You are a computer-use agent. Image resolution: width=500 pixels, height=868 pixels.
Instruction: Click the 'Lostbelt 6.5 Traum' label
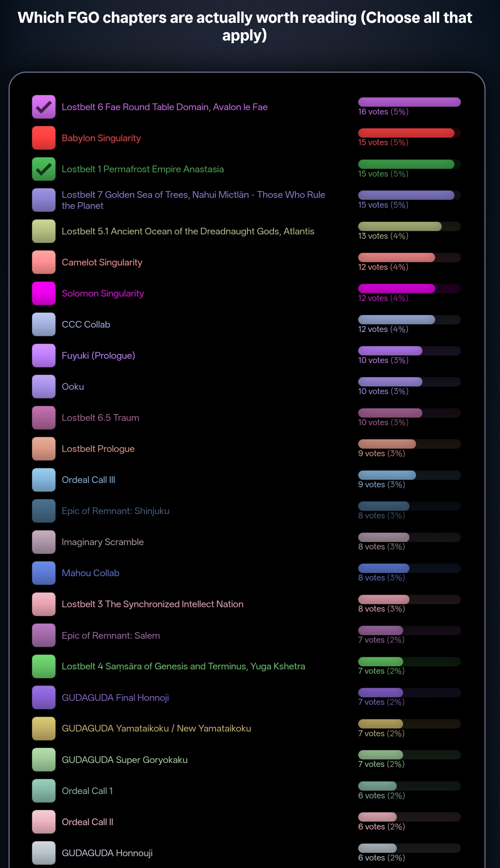point(100,418)
